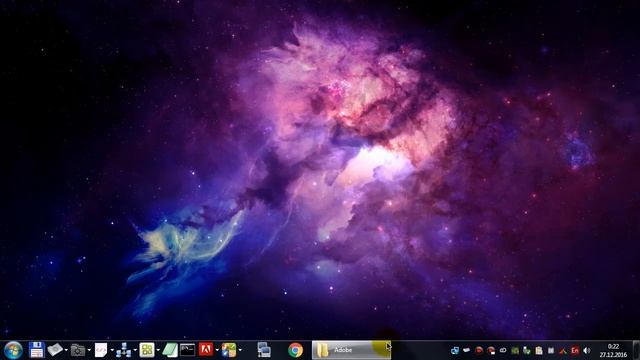Click the green checkmark tray icon
Viewport: 640px width, 360px height.
click(527, 350)
